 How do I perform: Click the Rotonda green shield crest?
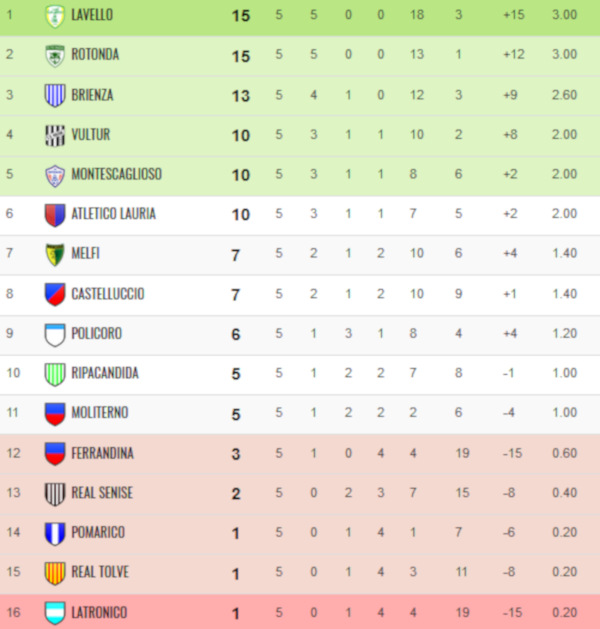[55, 56]
